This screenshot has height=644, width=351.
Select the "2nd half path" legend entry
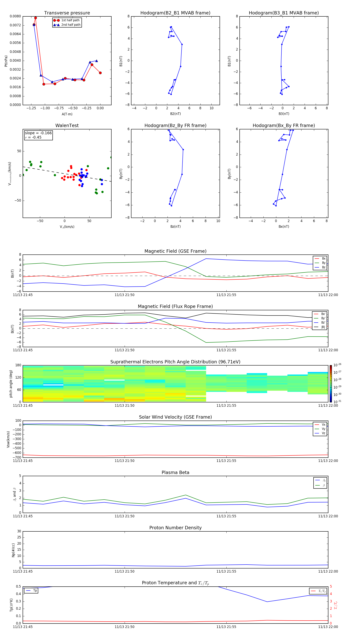(67, 25)
